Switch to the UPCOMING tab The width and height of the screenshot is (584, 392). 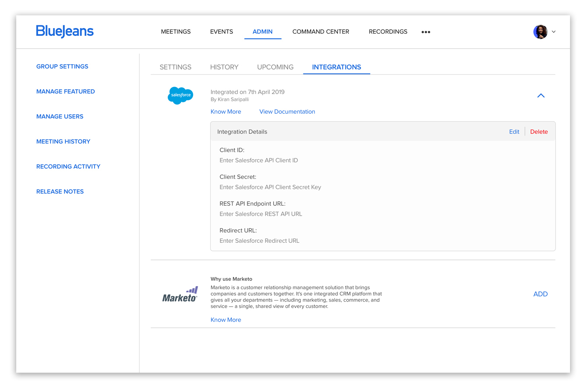tap(275, 67)
